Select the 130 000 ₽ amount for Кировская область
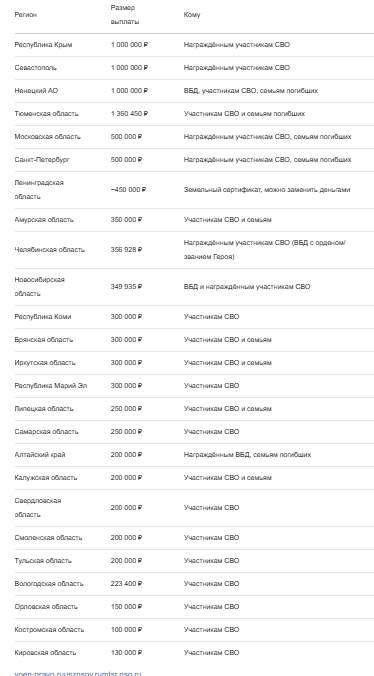Screen dimensions: 374x676 click(x=126, y=653)
